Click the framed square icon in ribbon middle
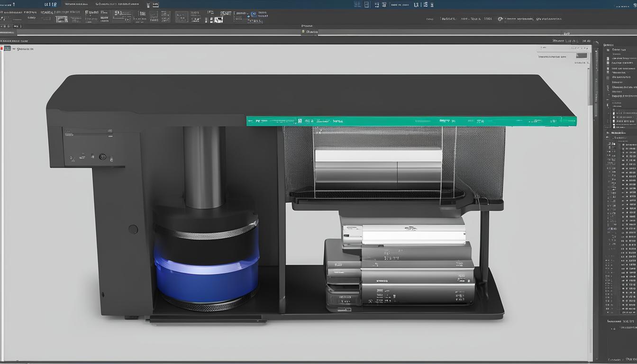Screen dimensions: 637x364 tap(182, 17)
